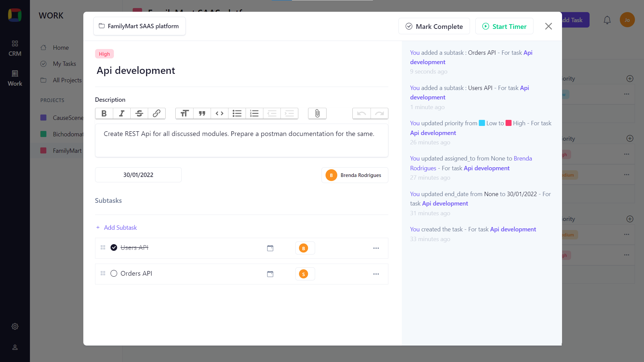Change the High priority tag
This screenshot has width=644, height=362.
(x=104, y=54)
